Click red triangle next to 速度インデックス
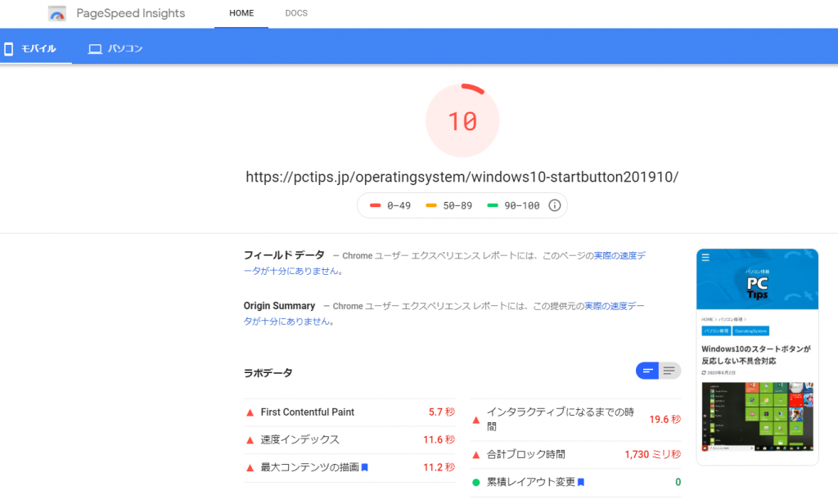Screen dimensions: 838x504 pyautogui.click(x=250, y=440)
